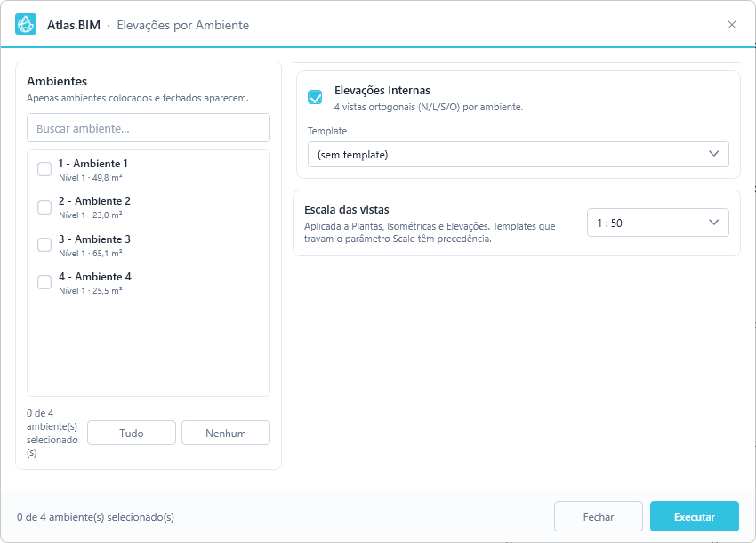Image resolution: width=756 pixels, height=543 pixels.
Task: Select the text '3 - Ambiente 3'
Action: pyautogui.click(x=94, y=239)
